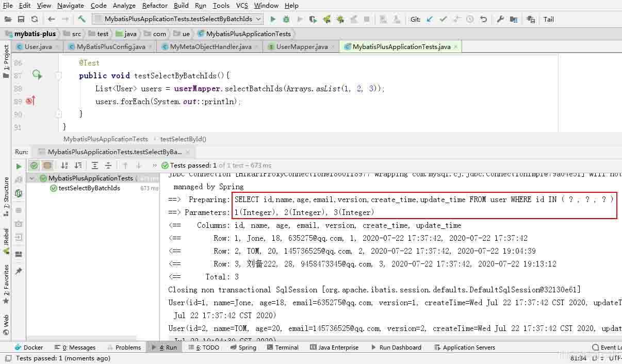Screen dimensions: 622x364
Task: Click the test folder breadcrumb
Action: tap(98, 34)
